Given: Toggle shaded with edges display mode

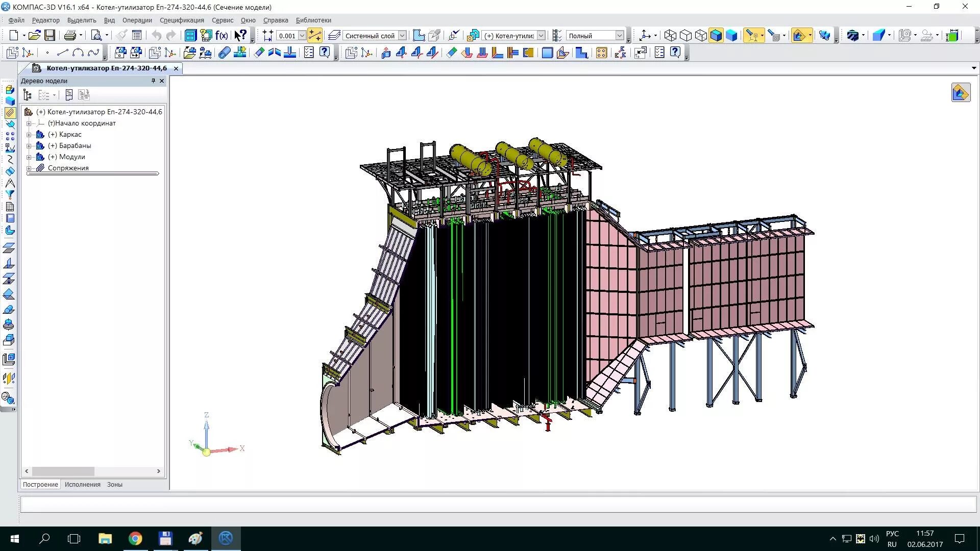Looking at the screenshot, I should [x=716, y=35].
